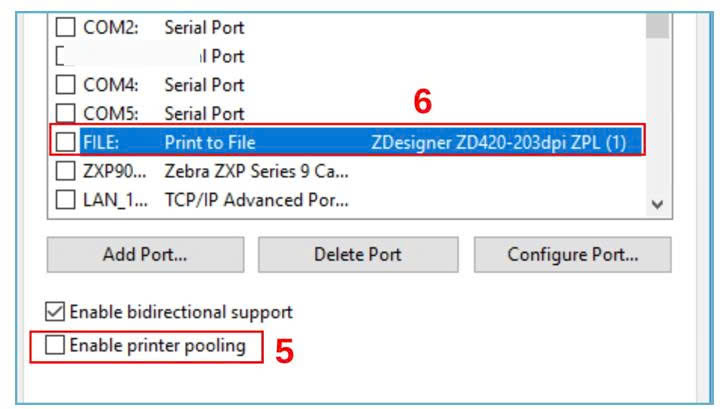728x409 pixels.
Task: Select the TCP/IP Advanced Port entry
Action: coord(256,200)
